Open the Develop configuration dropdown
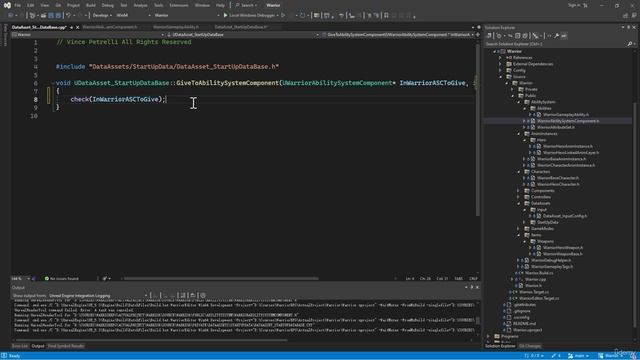The width and height of the screenshot is (640, 360). click(x=102, y=16)
